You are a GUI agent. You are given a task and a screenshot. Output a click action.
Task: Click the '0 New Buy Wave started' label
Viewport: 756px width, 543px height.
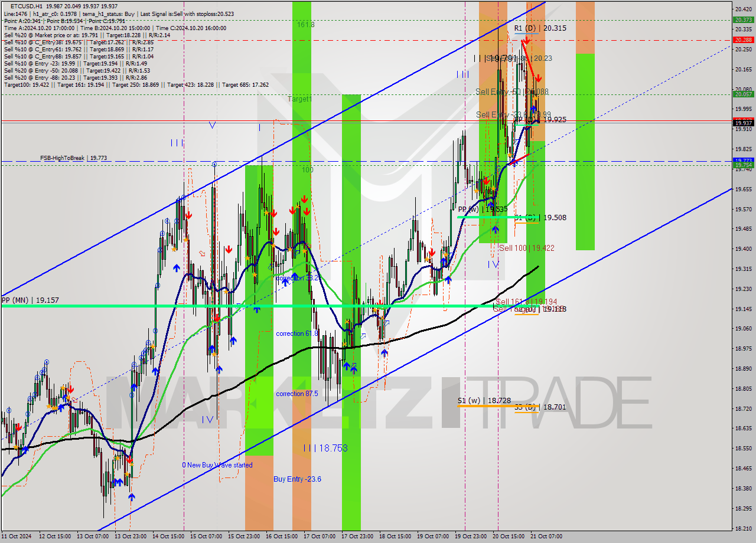click(217, 465)
